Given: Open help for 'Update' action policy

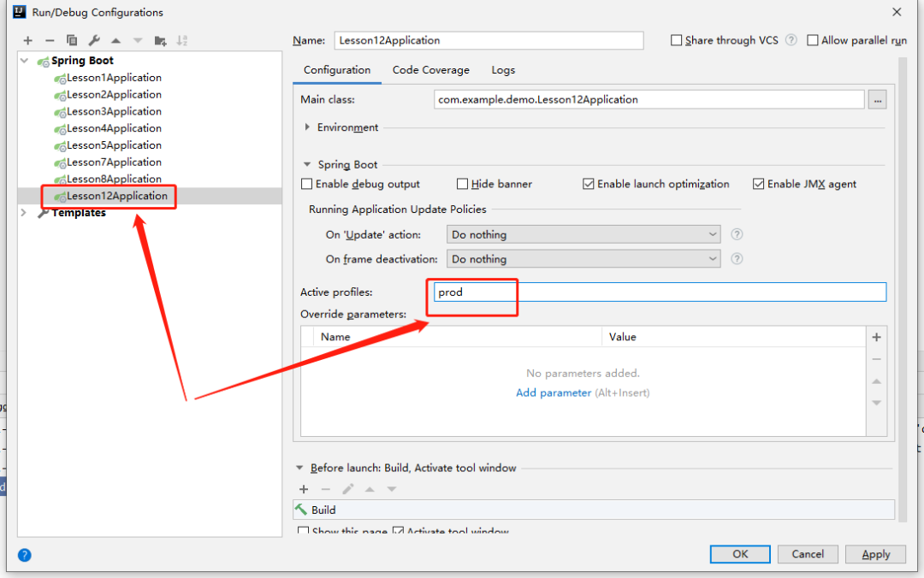Looking at the screenshot, I should point(737,234).
